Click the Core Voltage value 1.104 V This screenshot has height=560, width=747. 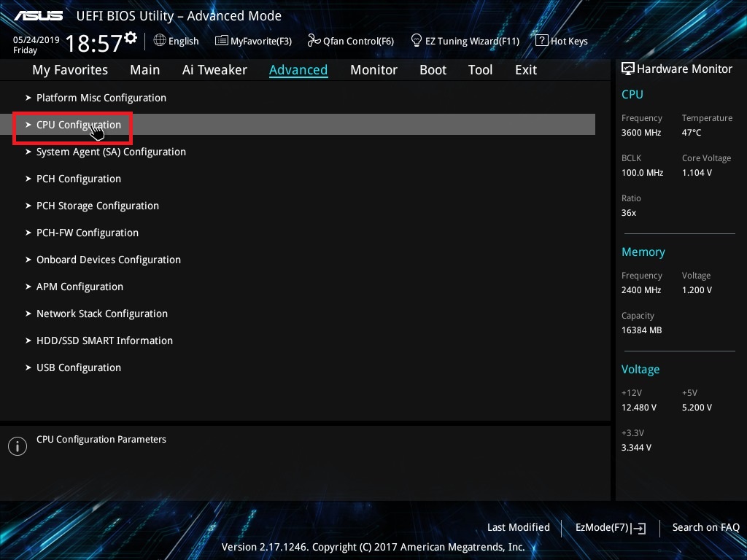[x=697, y=173]
